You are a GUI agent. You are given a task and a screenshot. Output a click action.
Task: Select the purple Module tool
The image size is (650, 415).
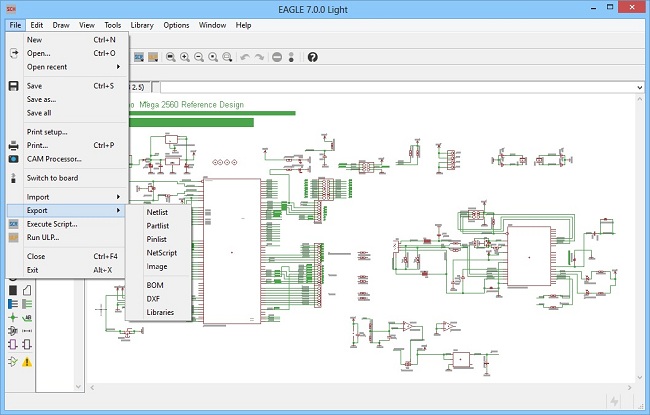13,344
